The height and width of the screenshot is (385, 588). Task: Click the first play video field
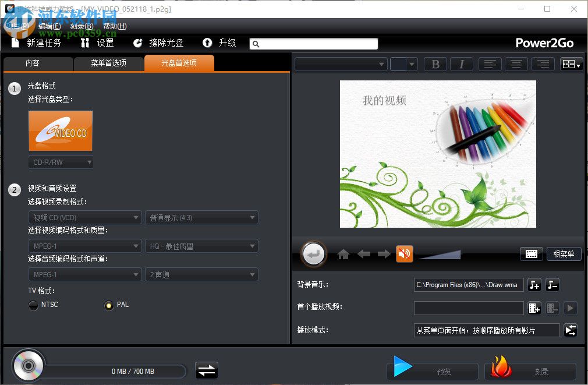pyautogui.click(x=469, y=308)
